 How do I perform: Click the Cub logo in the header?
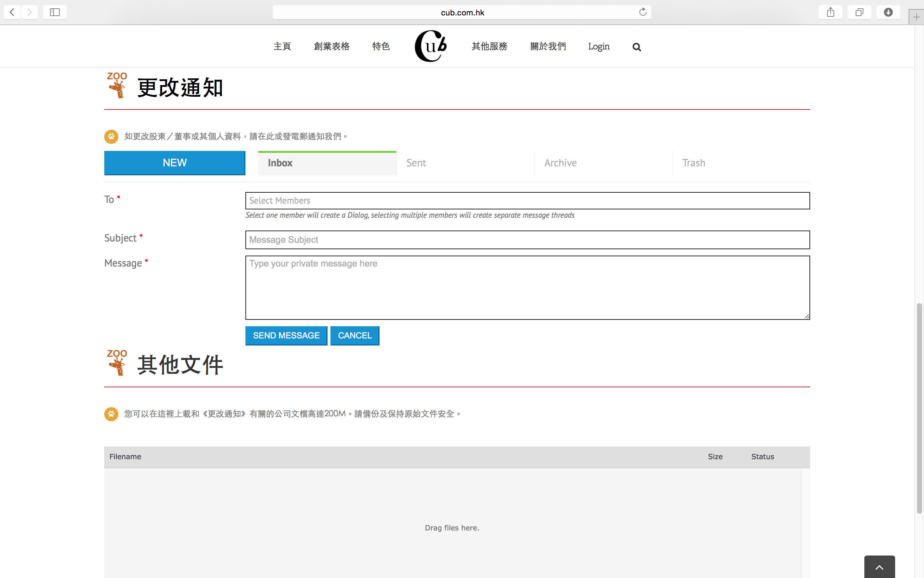pos(431,46)
